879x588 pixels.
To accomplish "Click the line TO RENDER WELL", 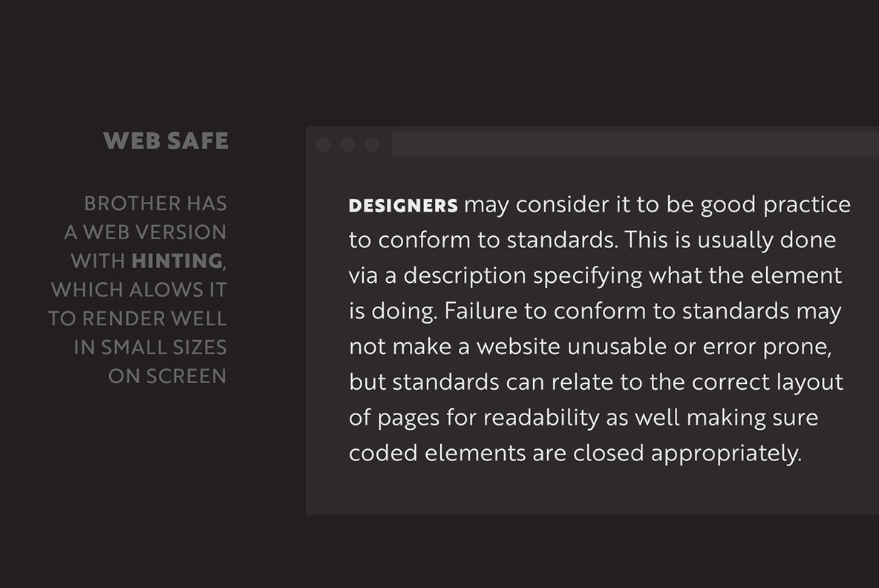I will pos(137,318).
